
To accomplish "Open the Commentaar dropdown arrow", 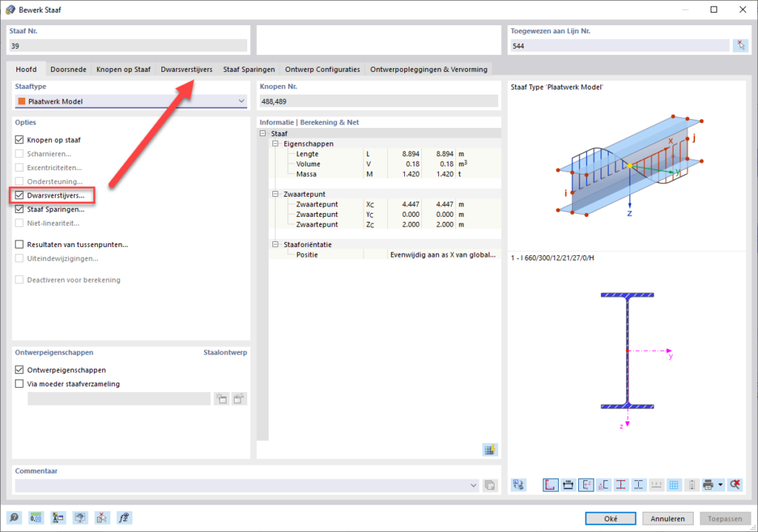I will pyautogui.click(x=474, y=485).
